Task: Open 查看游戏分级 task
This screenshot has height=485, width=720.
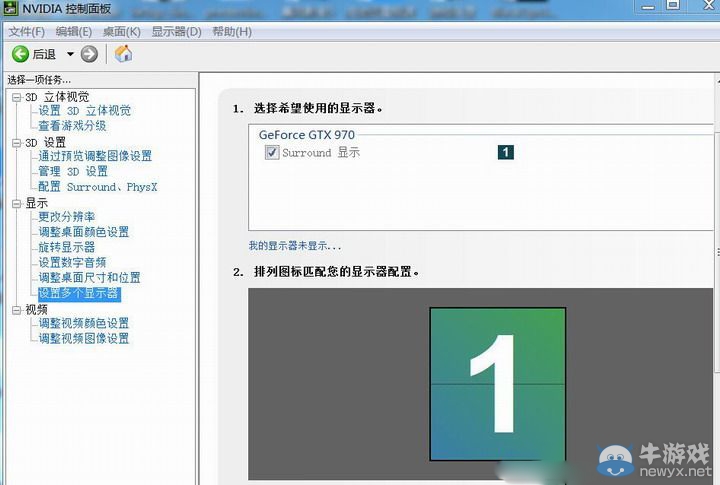Action: pyautogui.click(x=72, y=125)
